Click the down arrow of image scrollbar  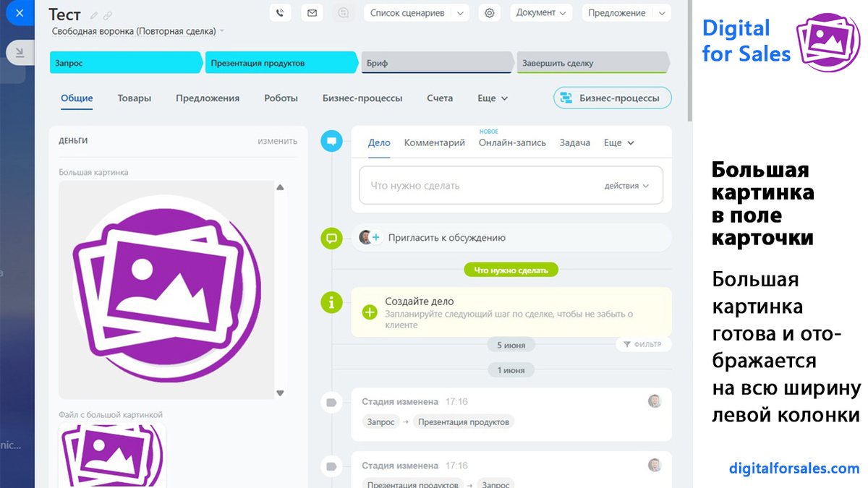pyautogui.click(x=281, y=393)
